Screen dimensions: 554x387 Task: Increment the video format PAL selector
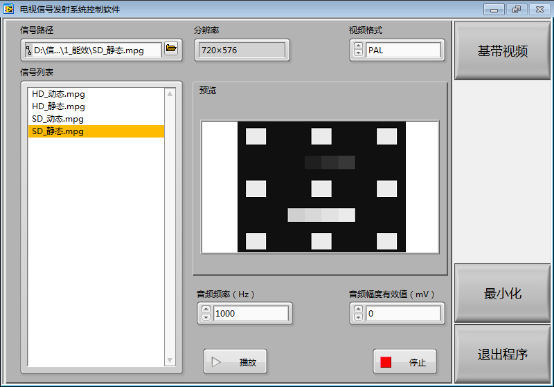(358, 46)
